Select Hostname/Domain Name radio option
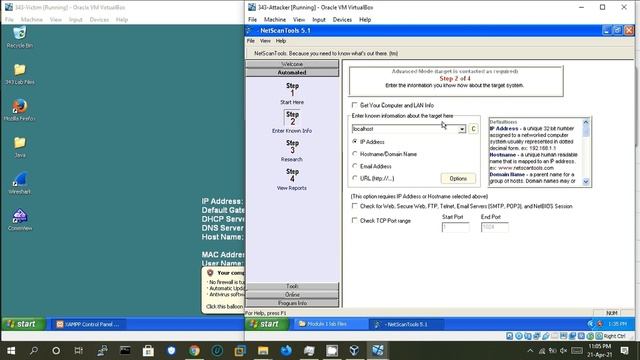 (355, 154)
